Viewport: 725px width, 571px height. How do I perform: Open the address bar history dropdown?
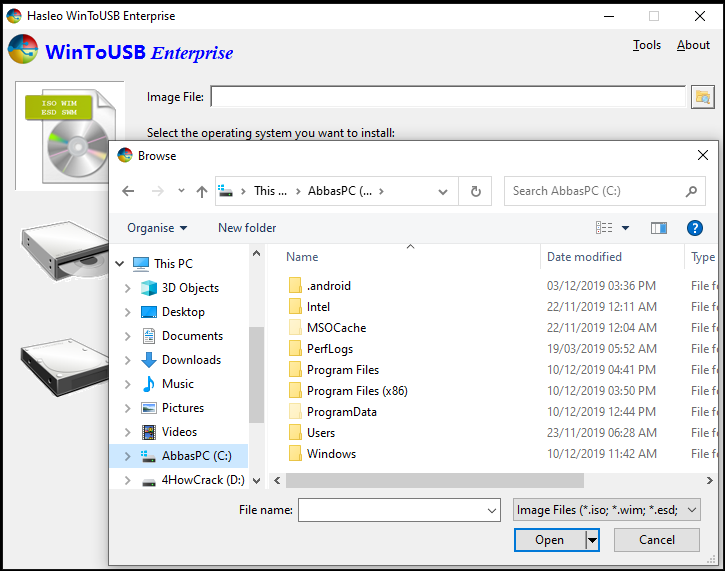(442, 191)
